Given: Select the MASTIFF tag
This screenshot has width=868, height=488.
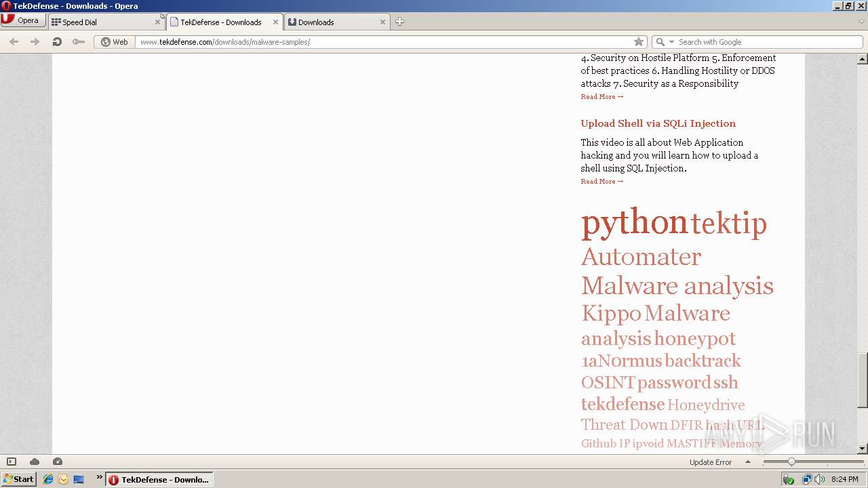Looking at the screenshot, I should click(692, 444).
